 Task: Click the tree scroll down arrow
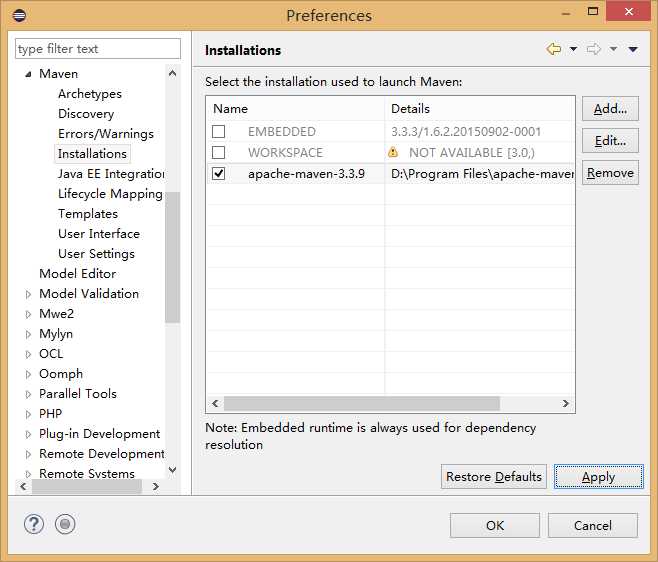(172, 470)
